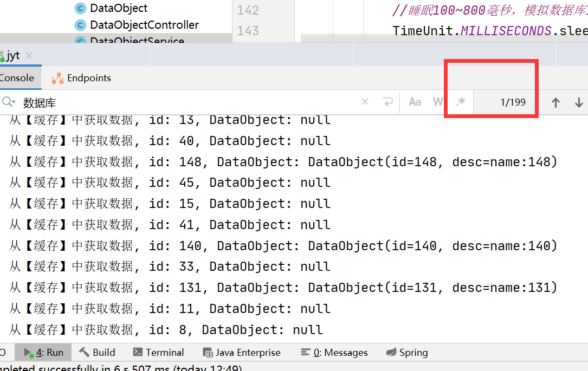Click log line with id: 11

pyautogui.click(x=170, y=308)
